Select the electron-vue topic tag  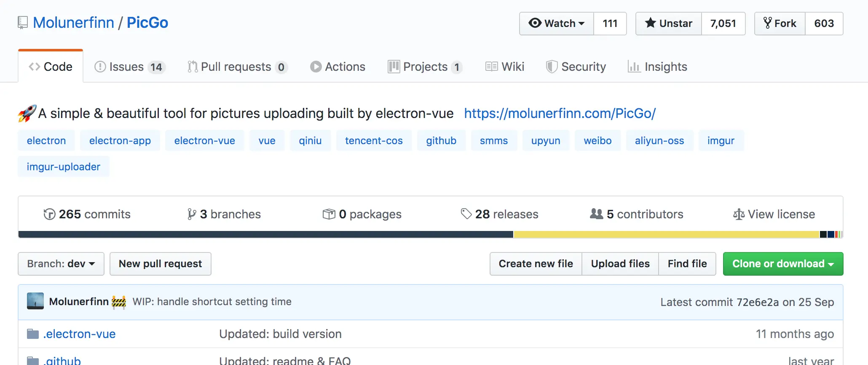point(204,141)
